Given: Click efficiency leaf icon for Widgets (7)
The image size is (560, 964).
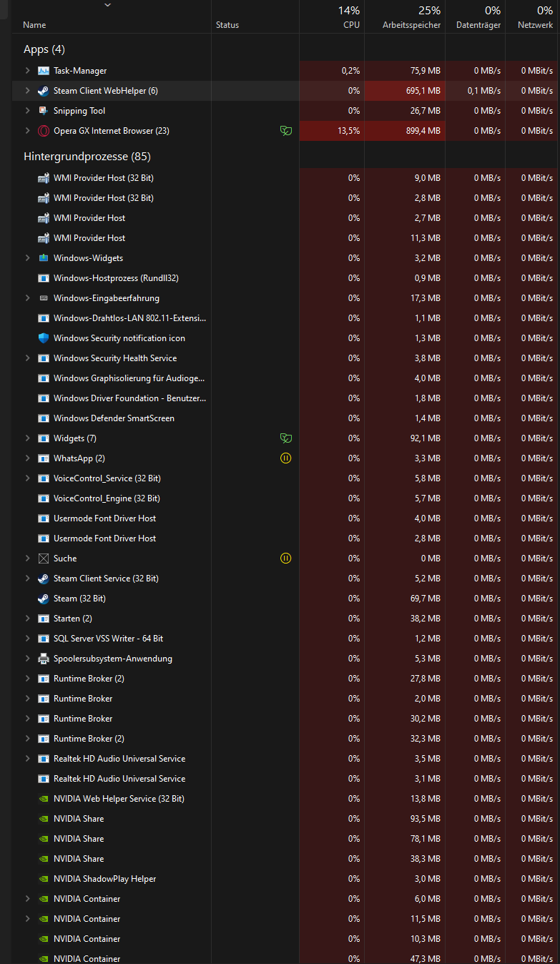Looking at the screenshot, I should pyautogui.click(x=286, y=438).
